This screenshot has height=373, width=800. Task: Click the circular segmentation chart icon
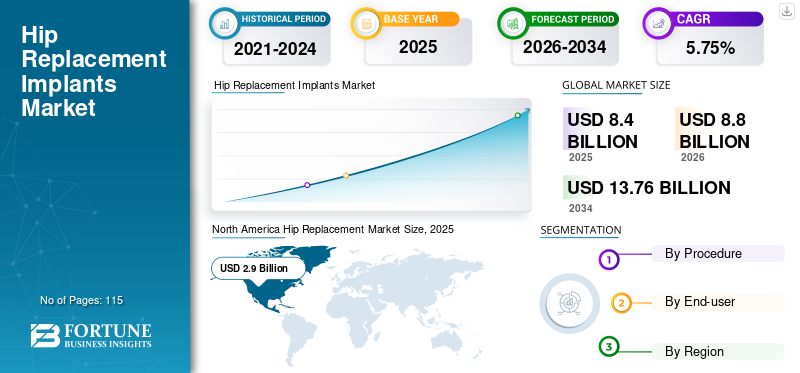point(569,303)
